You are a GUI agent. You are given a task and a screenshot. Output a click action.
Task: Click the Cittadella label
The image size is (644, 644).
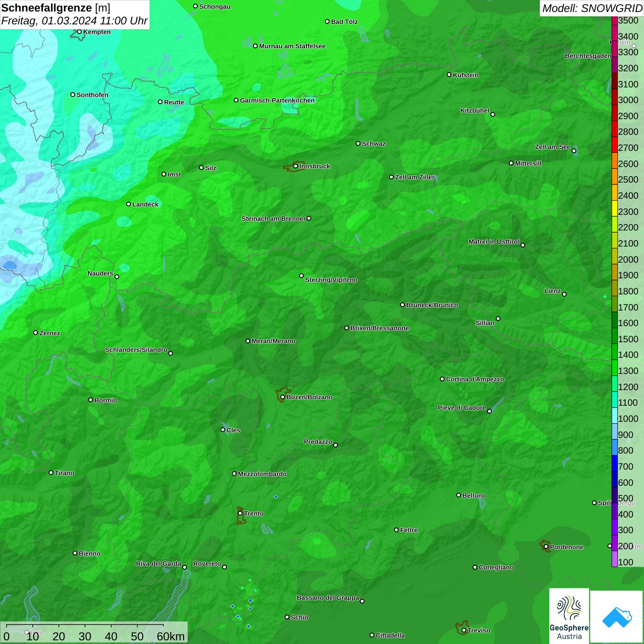point(391,635)
